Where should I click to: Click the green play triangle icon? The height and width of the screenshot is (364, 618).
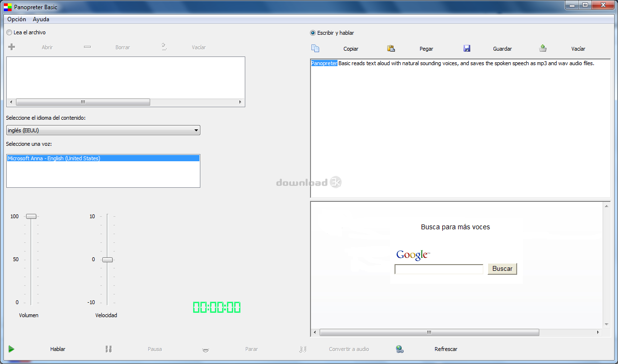click(12, 349)
